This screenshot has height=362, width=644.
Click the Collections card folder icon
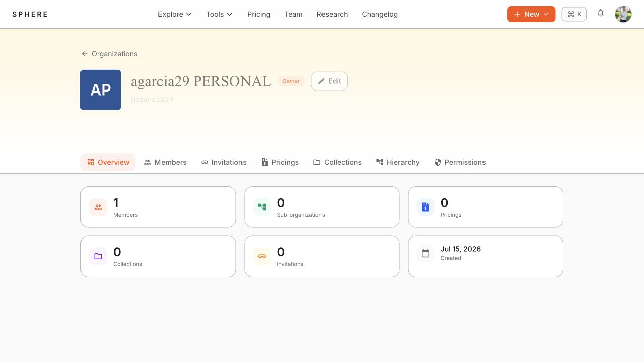point(98,256)
